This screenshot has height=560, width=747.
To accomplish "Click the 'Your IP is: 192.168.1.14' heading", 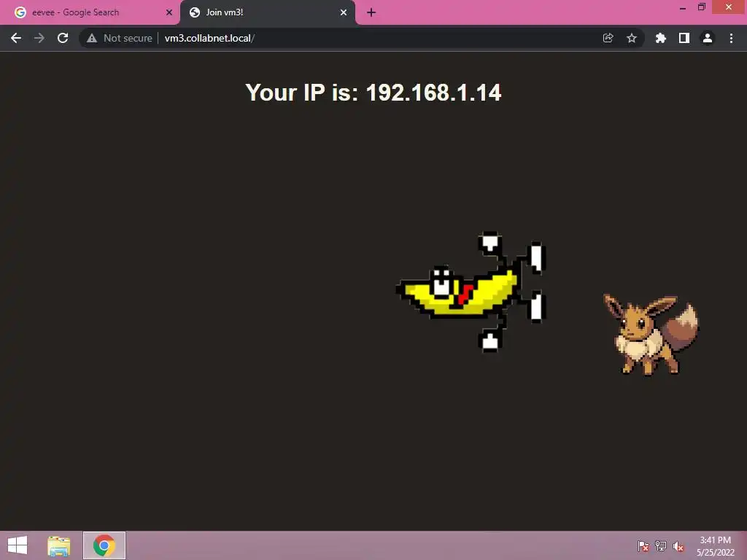I will [x=373, y=93].
